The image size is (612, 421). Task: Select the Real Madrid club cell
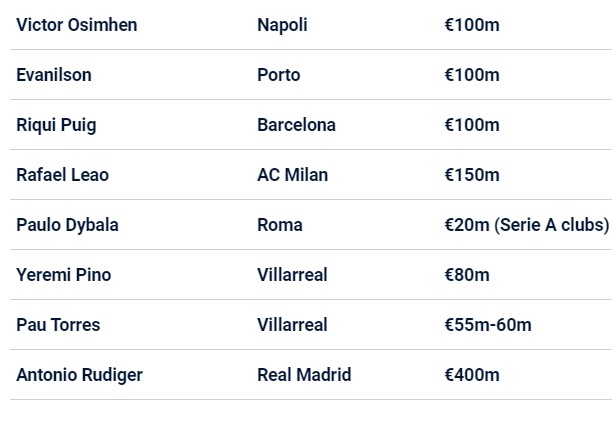(x=304, y=375)
